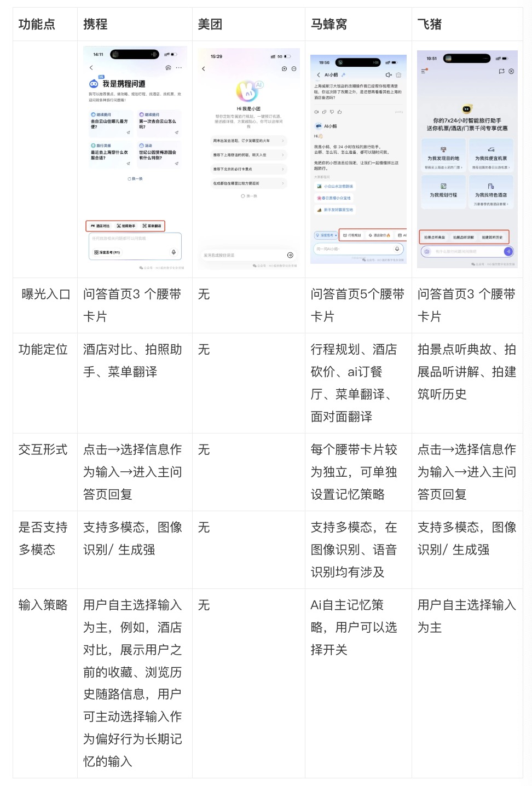
Task: Open 世纪公园赏梅游园会有什么特别 card
Action: click(x=159, y=155)
